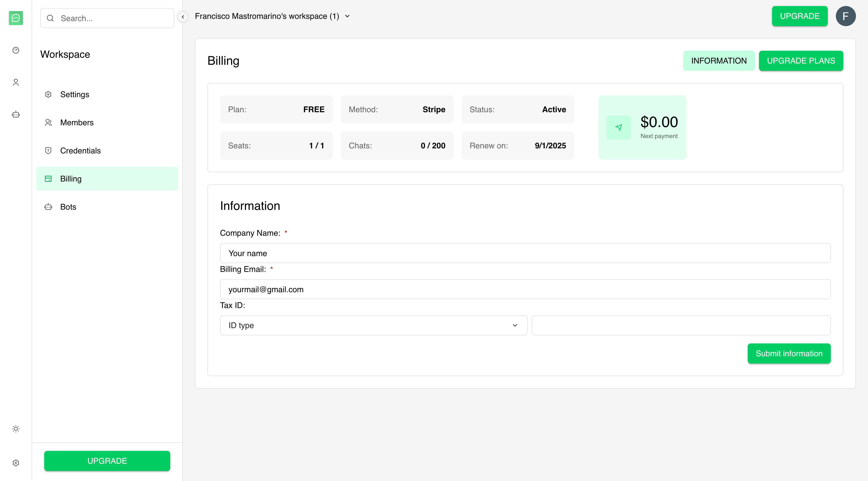Toggle light/dark theme sun icon
Image resolution: width=868 pixels, height=481 pixels.
click(16, 429)
